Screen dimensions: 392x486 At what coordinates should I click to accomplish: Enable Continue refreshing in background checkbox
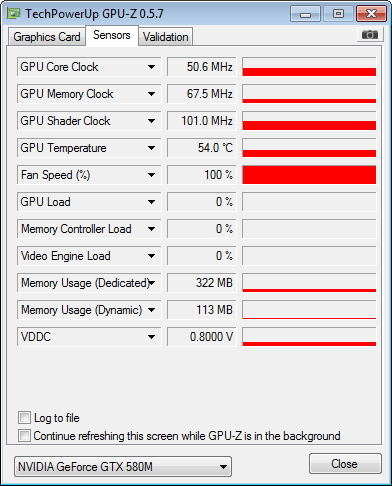point(24,435)
